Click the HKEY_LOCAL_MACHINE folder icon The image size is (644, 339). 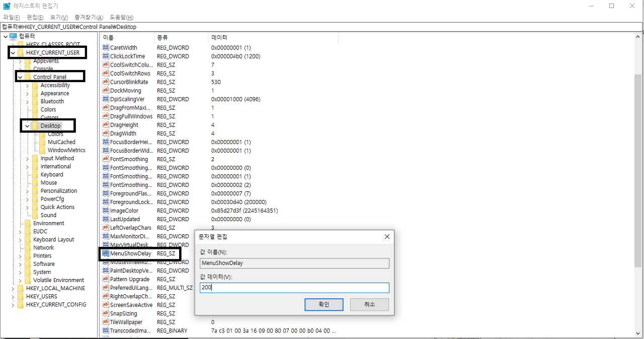pyautogui.click(x=20, y=288)
